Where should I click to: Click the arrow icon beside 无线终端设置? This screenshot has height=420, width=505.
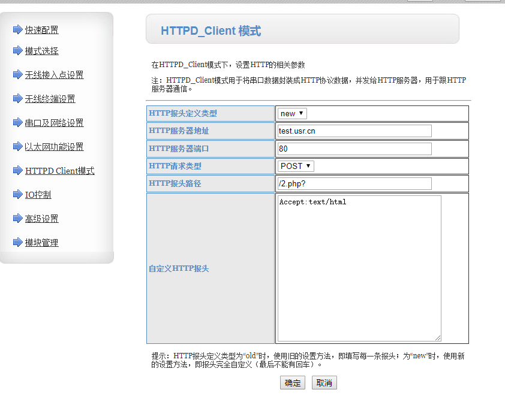[x=17, y=98]
